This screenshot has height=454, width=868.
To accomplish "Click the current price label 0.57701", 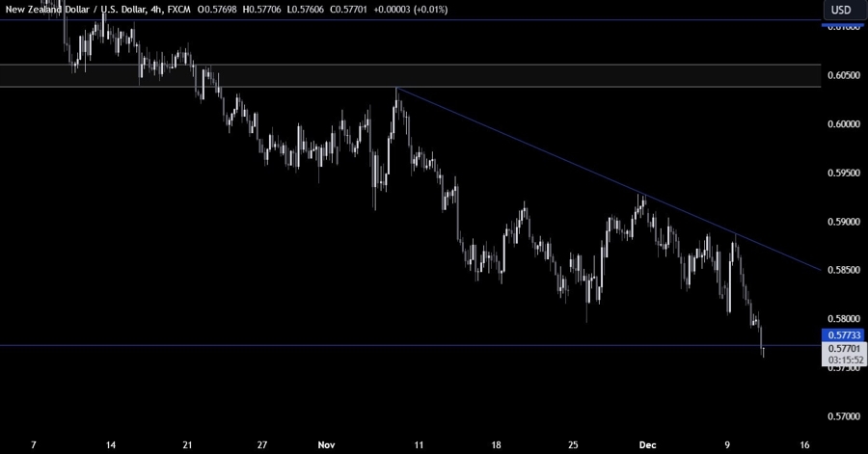I will tap(842, 347).
